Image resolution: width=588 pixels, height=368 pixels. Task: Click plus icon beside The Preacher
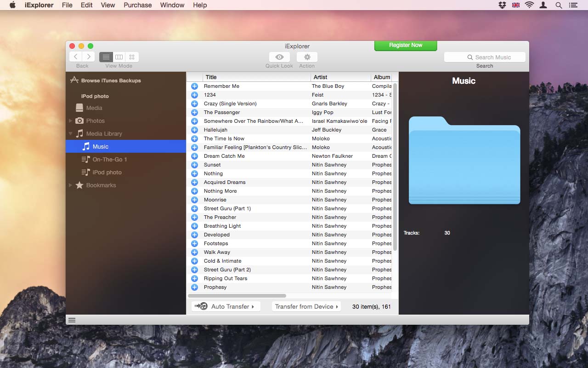[x=194, y=217]
